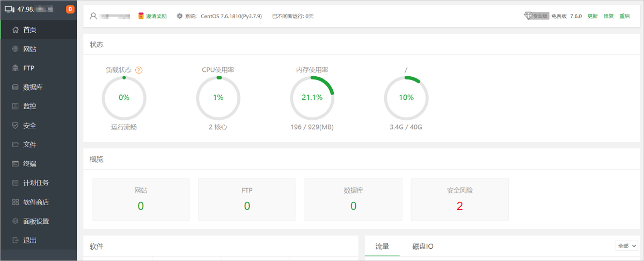Open the 全部 dropdown in traffic panel

pyautogui.click(x=626, y=245)
